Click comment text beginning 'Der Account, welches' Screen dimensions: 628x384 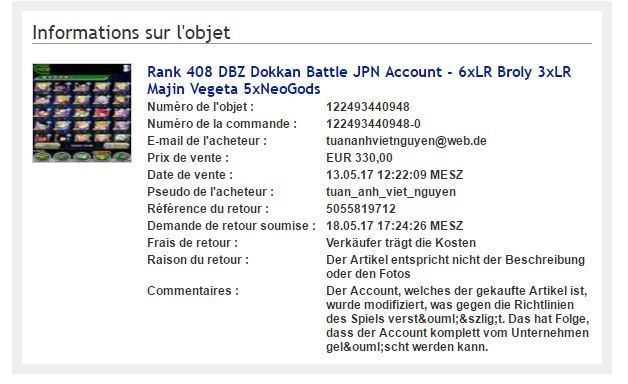[x=457, y=319]
